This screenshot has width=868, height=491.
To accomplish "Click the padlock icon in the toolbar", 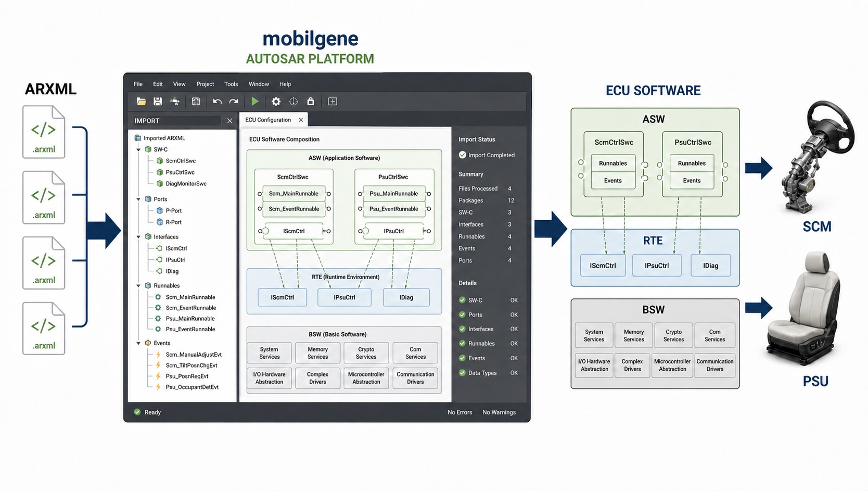I will (311, 102).
